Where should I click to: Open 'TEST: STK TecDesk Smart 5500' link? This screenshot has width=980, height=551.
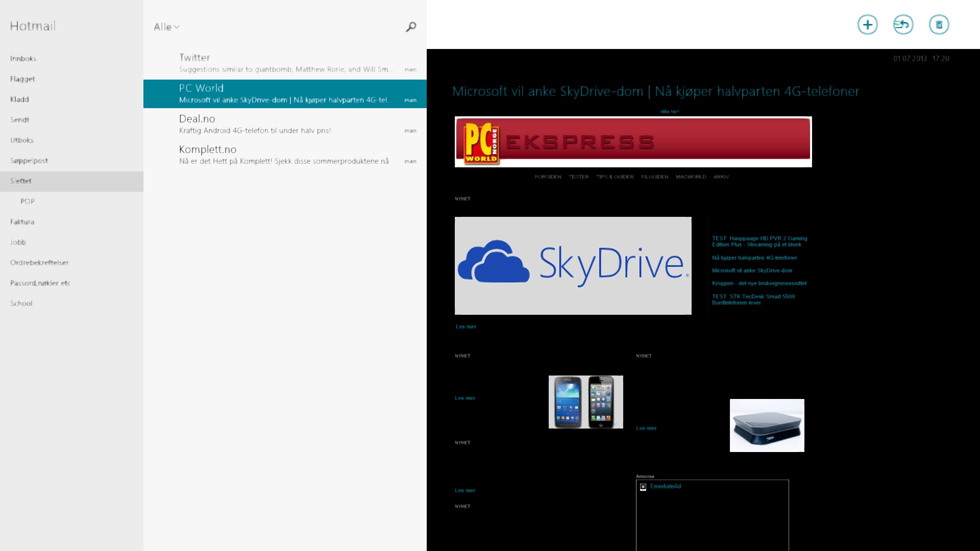coord(753,300)
